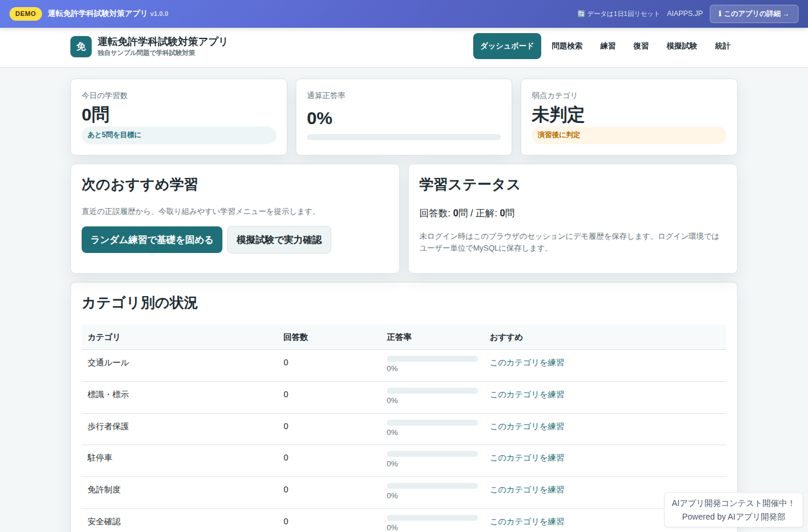Click the あと5問を目標に badge
Viewport: 808px width, 532px height.
(179, 135)
